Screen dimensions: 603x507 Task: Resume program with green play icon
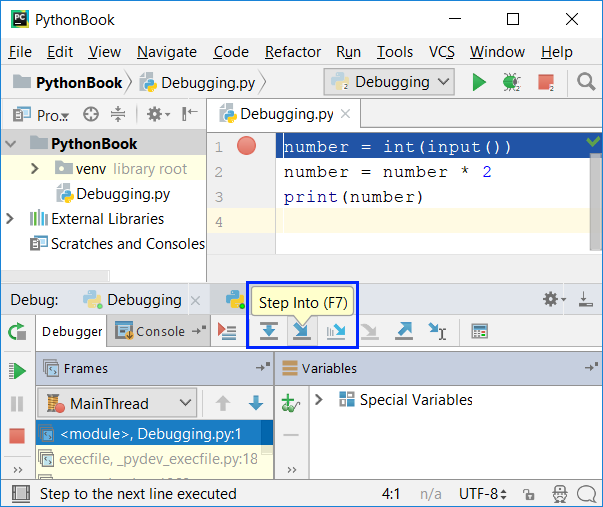click(17, 371)
